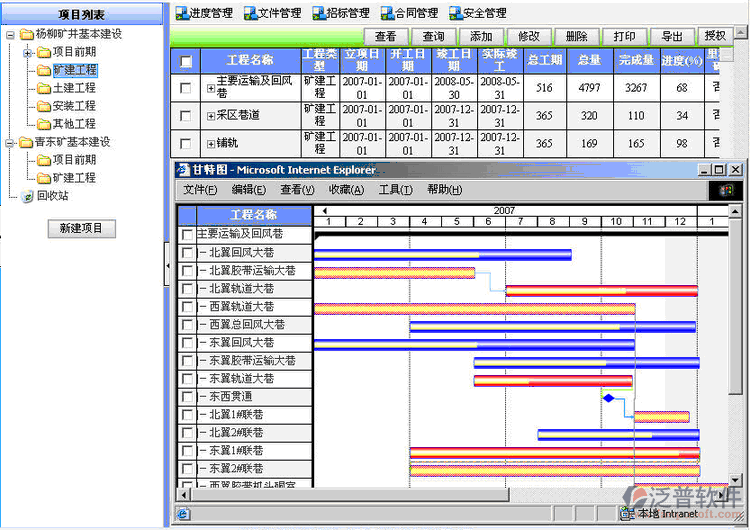Open the 查看(V) menu
This screenshot has height=530, width=752.
point(297,190)
